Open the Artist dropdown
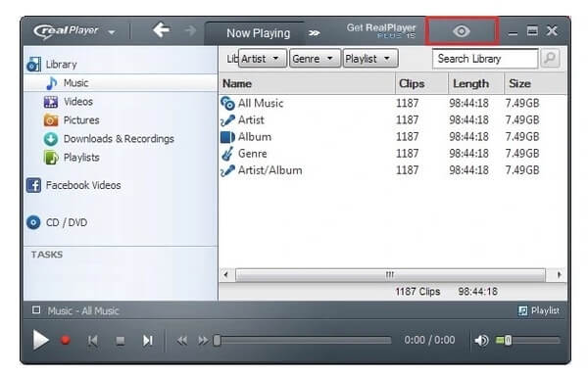This screenshot has width=588, height=376. click(263, 59)
